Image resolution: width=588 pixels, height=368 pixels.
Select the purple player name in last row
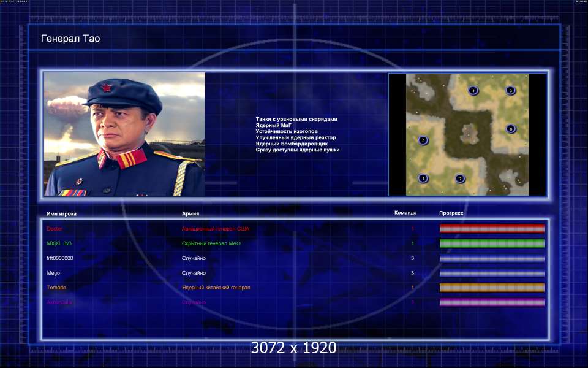(59, 302)
